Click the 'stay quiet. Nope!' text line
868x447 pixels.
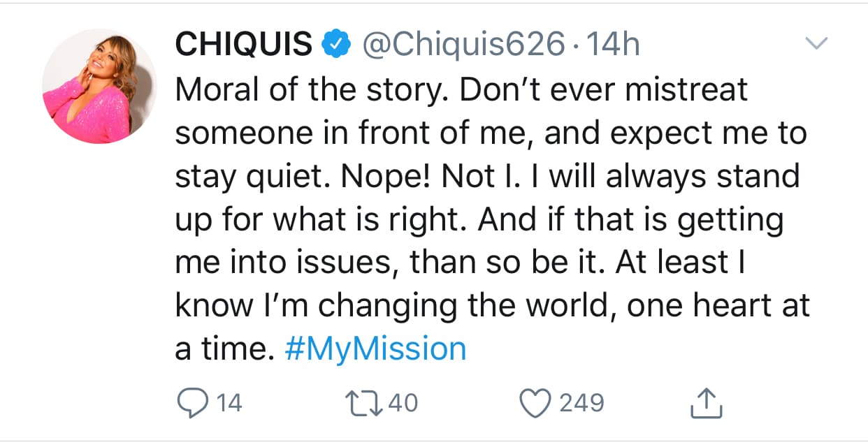pos(486,176)
